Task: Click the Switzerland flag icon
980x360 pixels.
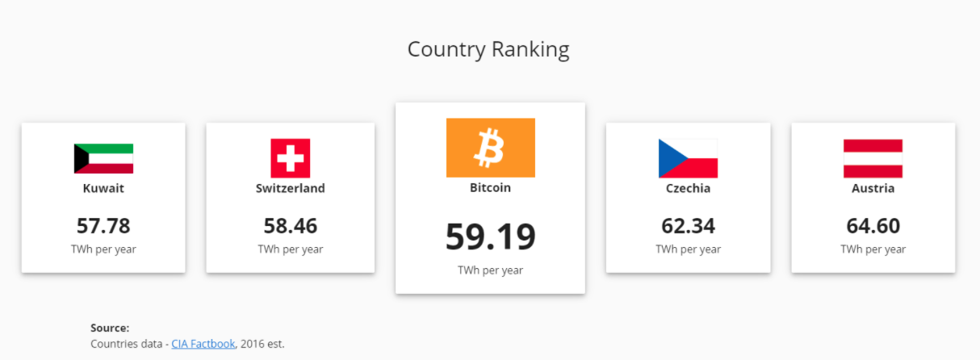Action: pyautogui.click(x=290, y=158)
